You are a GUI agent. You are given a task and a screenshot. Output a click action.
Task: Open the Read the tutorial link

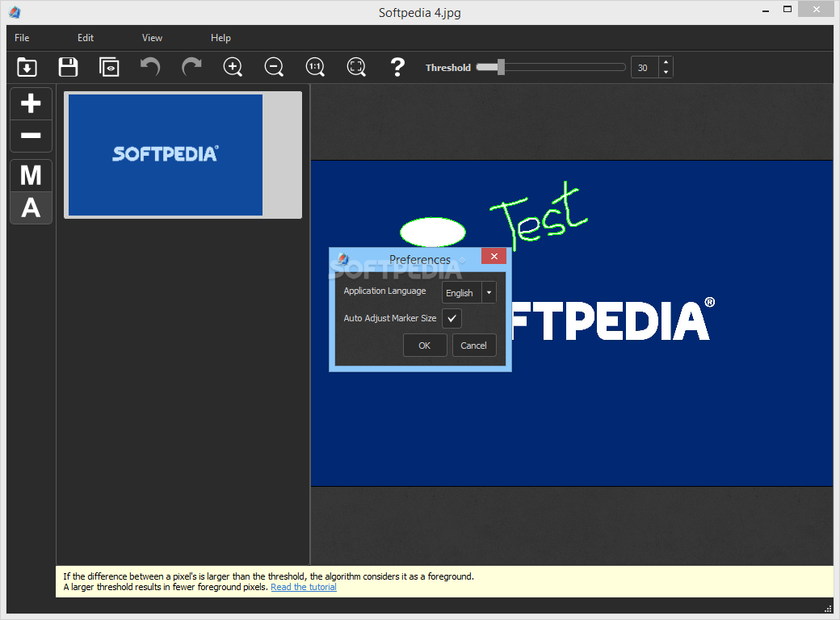304,587
